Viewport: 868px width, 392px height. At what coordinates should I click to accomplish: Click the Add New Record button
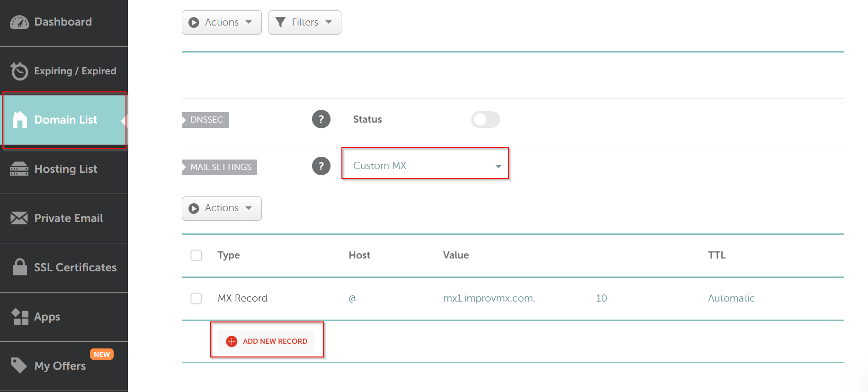pos(267,341)
